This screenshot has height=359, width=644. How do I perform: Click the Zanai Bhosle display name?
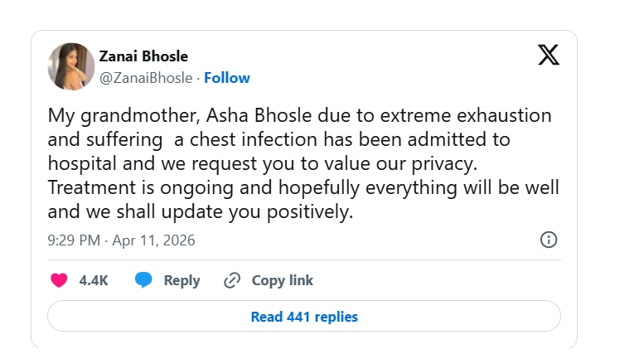point(143,56)
